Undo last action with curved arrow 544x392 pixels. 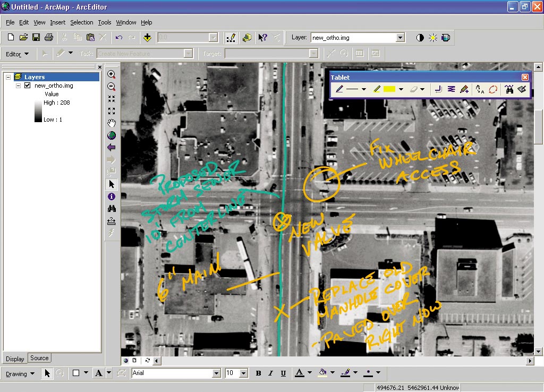point(119,38)
